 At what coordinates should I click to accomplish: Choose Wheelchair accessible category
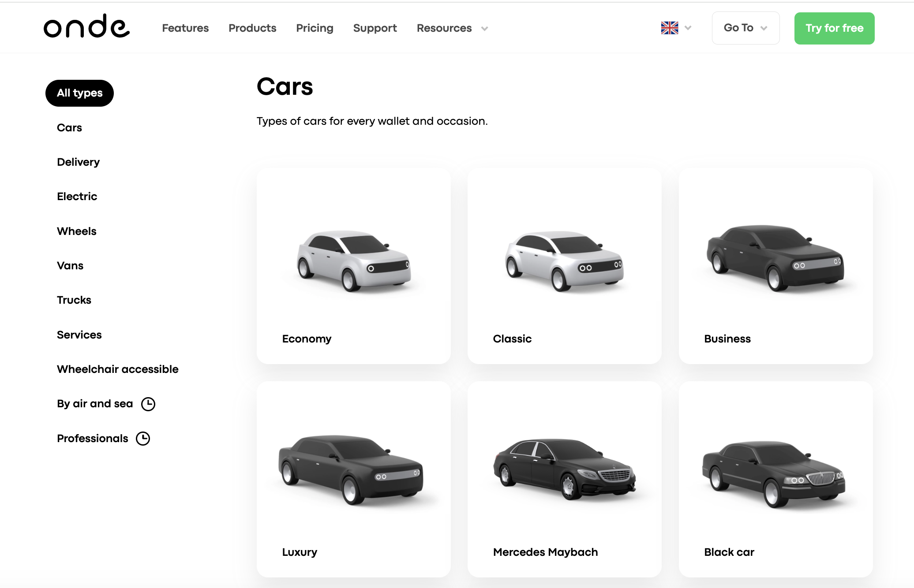click(x=117, y=369)
